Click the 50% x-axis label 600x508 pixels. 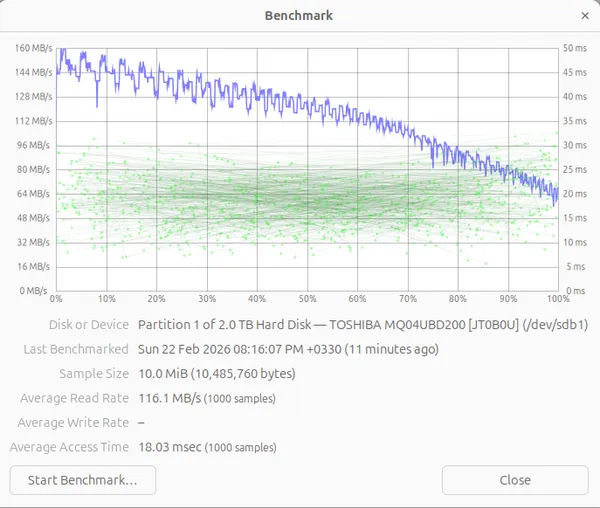click(308, 299)
